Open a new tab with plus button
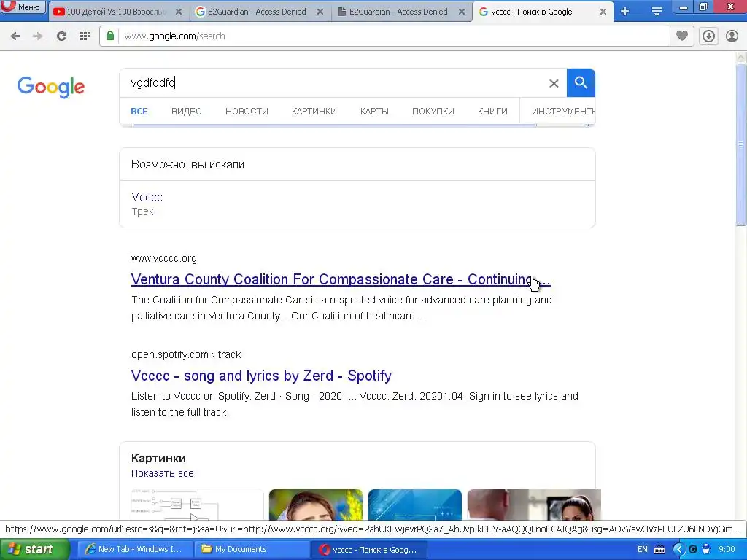 pos(624,12)
